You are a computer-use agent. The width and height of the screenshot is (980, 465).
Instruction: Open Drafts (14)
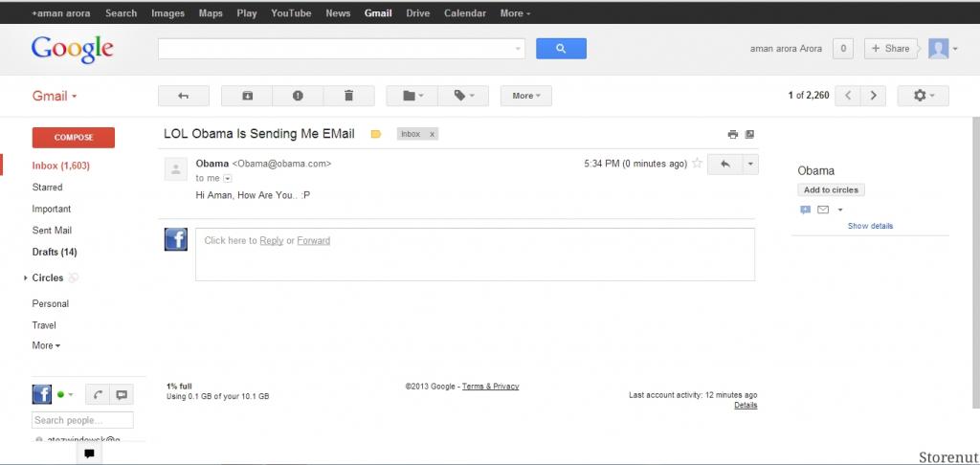point(55,252)
